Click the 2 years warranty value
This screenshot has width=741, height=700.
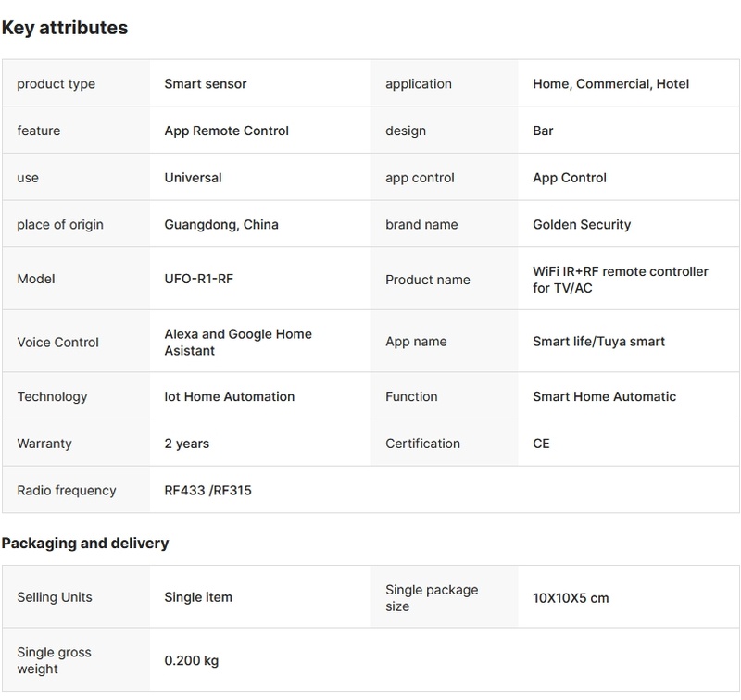tap(187, 444)
